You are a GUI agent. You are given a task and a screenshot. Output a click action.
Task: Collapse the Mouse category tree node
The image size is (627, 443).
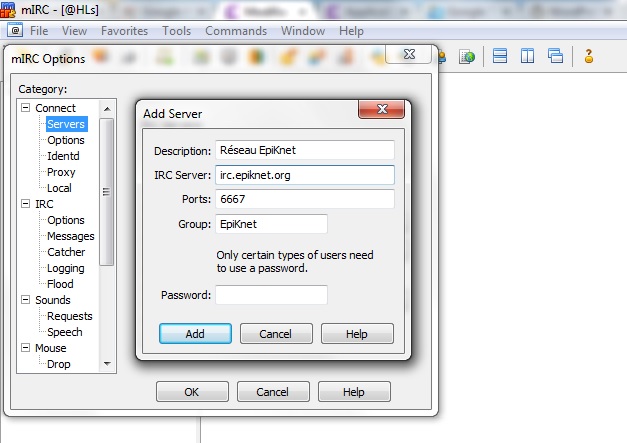[x=25, y=347]
